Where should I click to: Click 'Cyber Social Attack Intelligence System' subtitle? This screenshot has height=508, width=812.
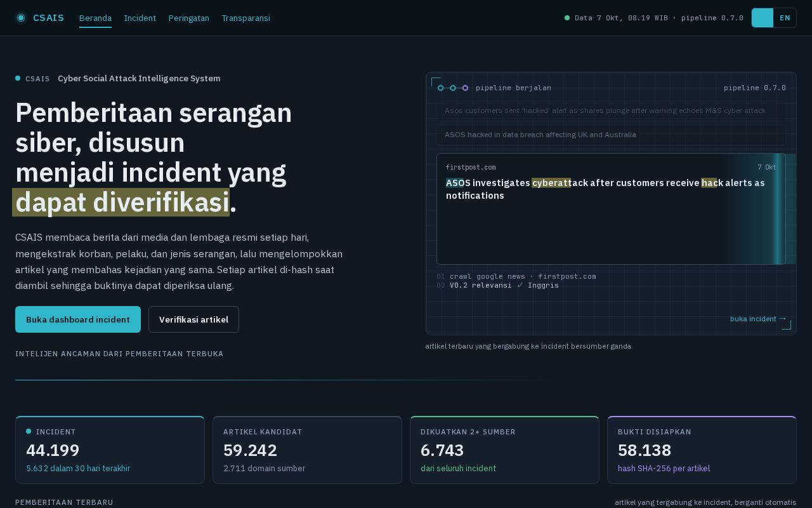click(x=139, y=78)
